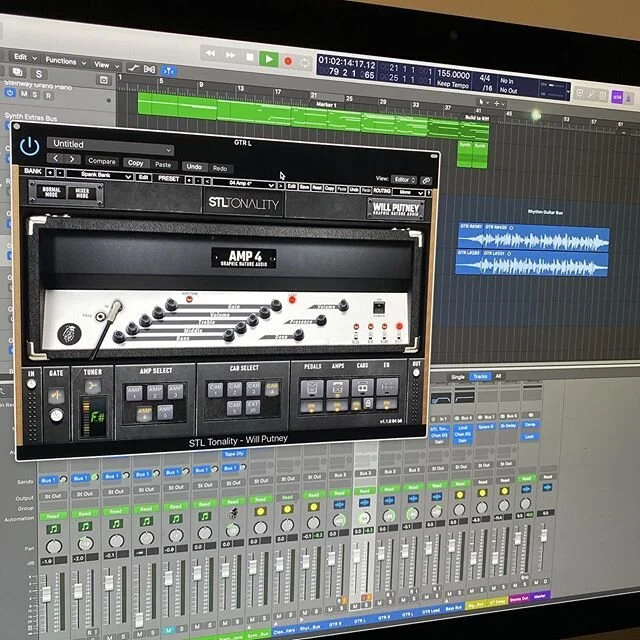
Task: Open the Edit menu in tracks area
Action: (x=24, y=57)
